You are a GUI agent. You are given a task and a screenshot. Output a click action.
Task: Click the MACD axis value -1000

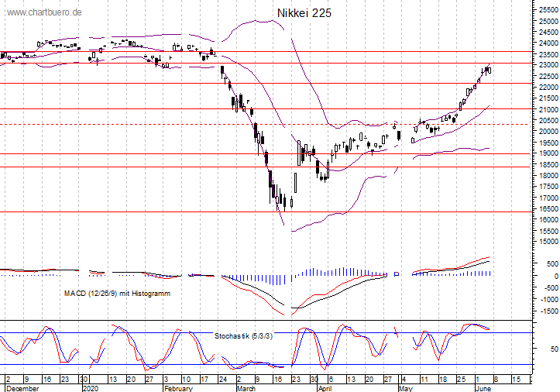coord(548,300)
